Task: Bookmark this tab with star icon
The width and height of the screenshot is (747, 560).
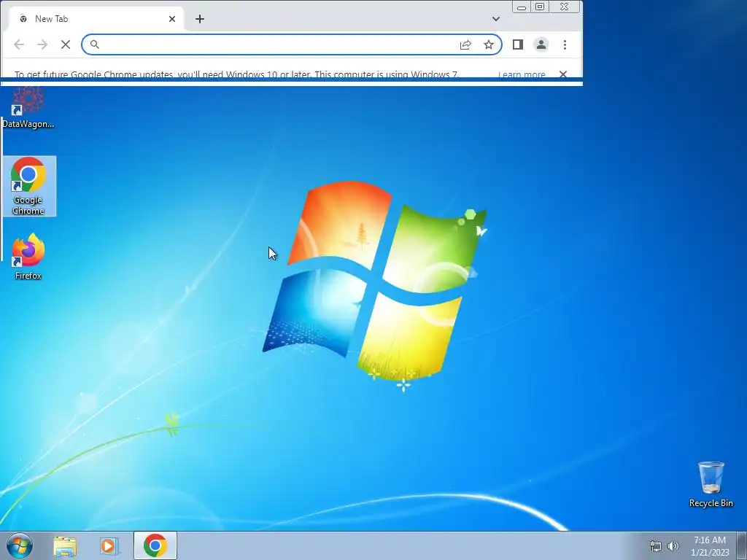Action: (489, 44)
